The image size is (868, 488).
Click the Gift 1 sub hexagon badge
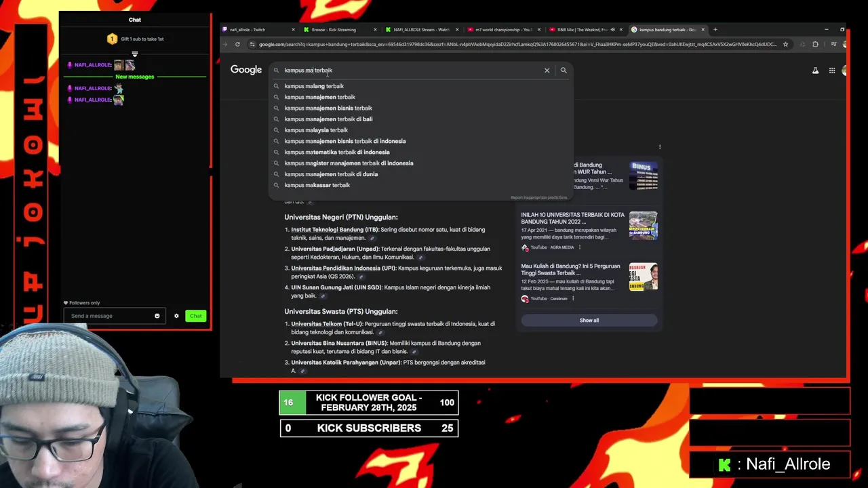(112, 39)
